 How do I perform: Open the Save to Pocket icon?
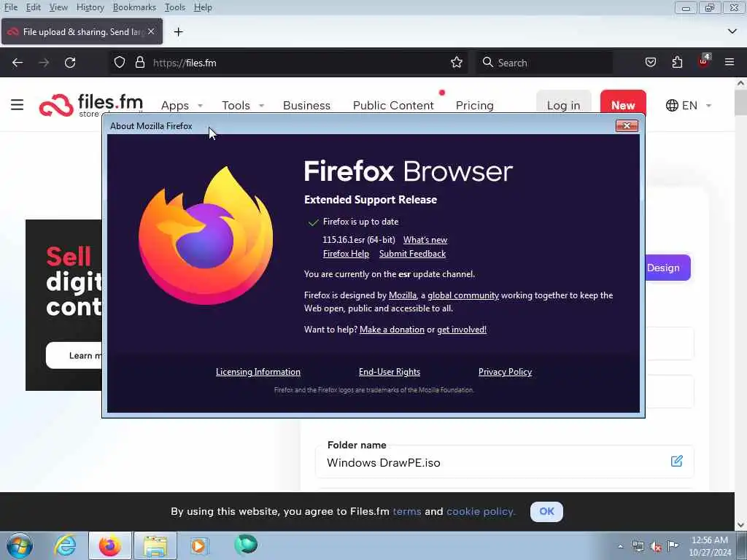(650, 63)
